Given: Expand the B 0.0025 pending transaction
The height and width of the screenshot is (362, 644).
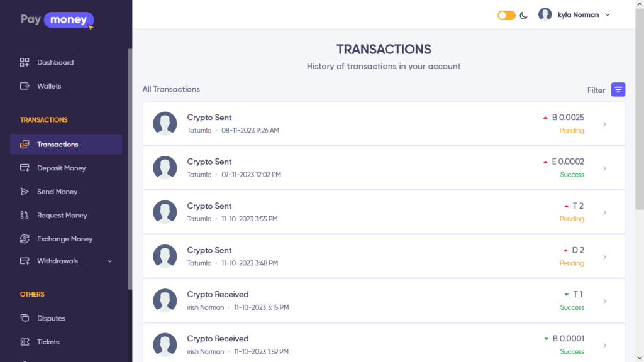Looking at the screenshot, I should [604, 124].
